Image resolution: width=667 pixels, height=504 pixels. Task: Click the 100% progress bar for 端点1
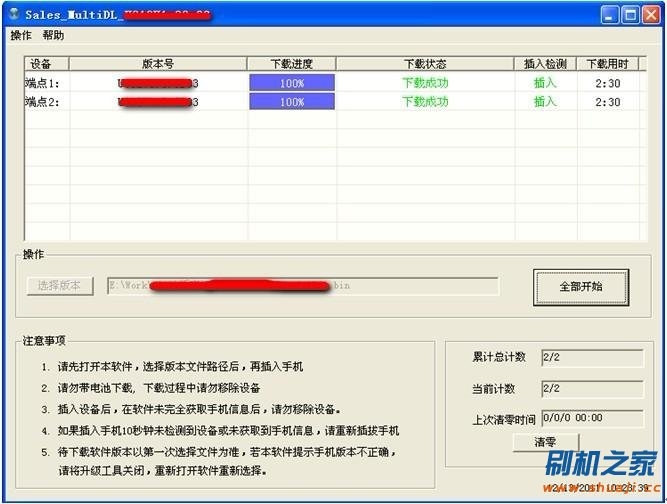coord(292,83)
